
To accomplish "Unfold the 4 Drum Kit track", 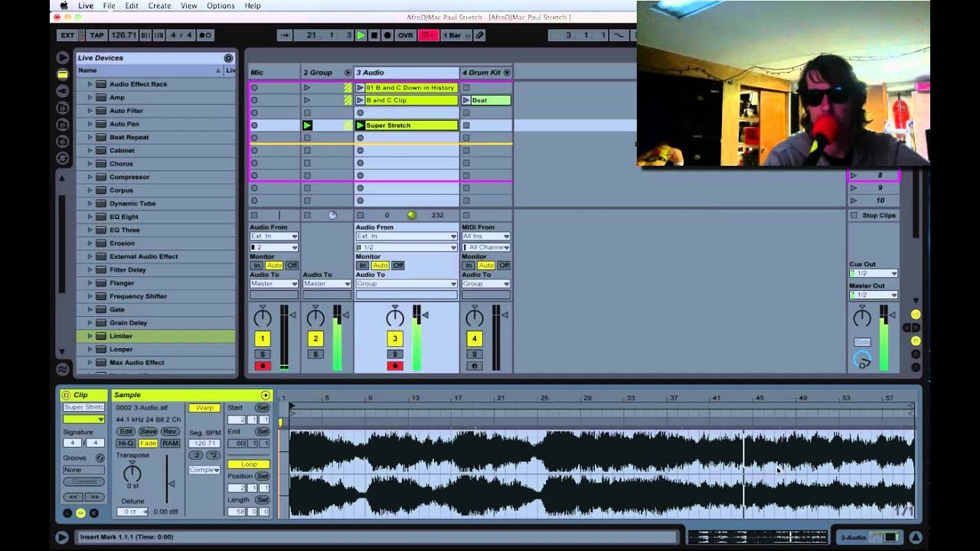I will (x=506, y=73).
